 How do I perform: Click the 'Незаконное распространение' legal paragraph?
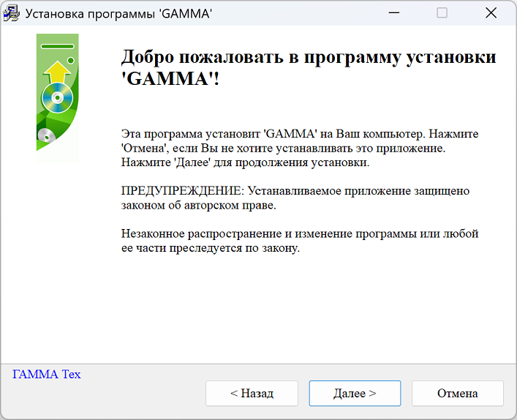300,241
